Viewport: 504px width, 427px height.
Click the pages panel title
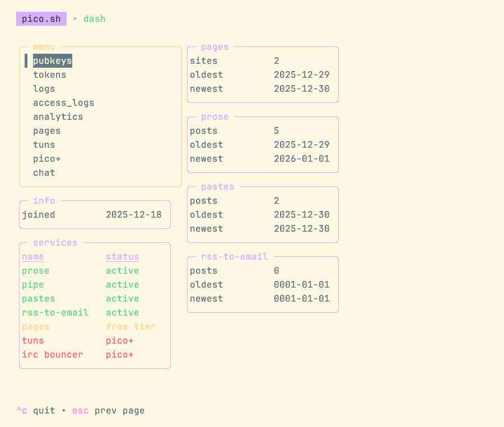click(214, 46)
